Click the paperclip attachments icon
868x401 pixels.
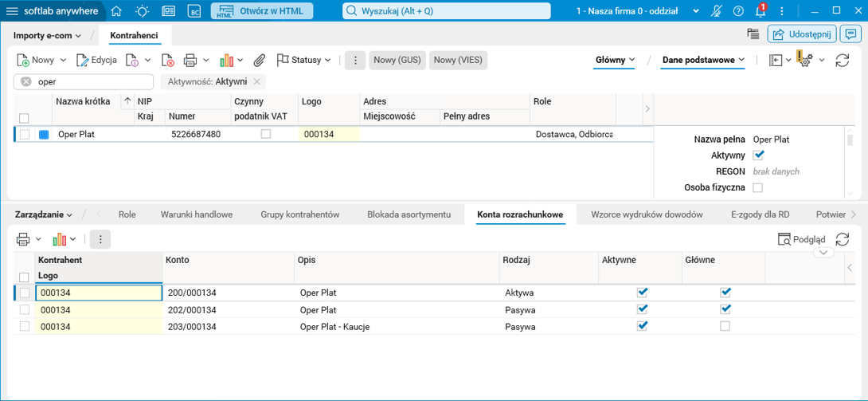260,61
